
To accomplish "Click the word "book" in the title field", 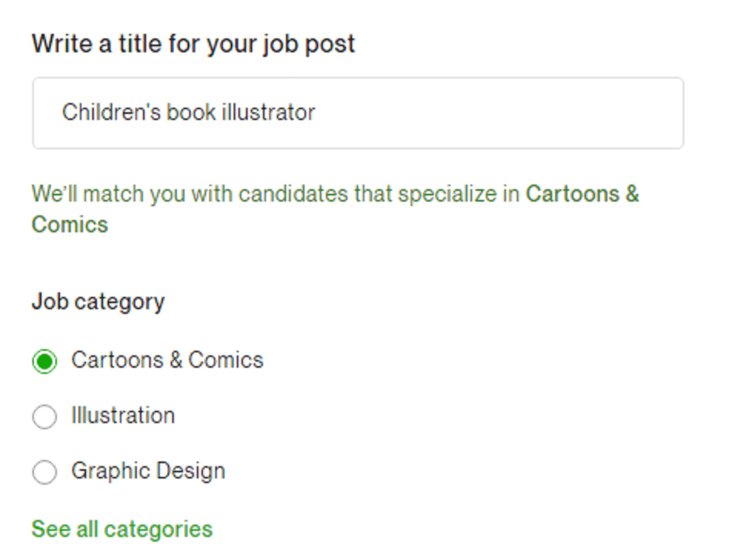I will [191, 112].
